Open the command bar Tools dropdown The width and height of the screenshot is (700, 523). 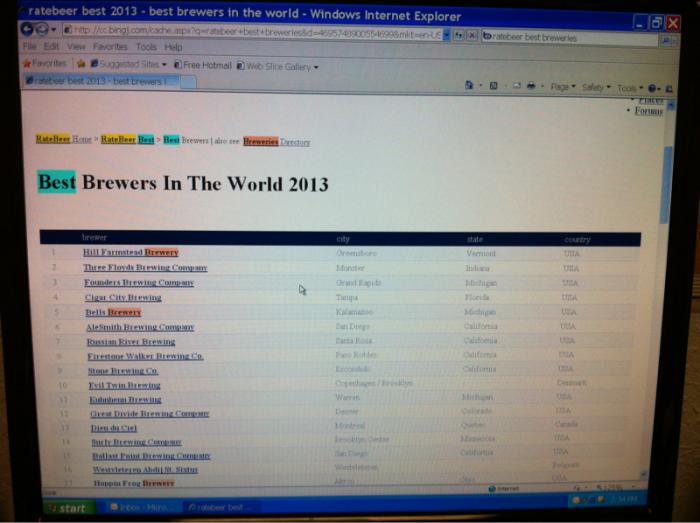[x=630, y=88]
